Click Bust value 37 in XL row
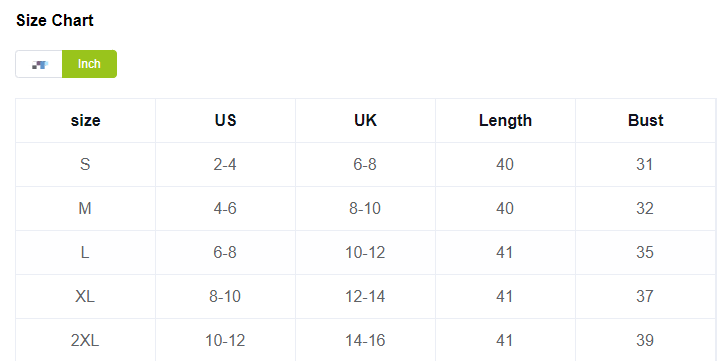Viewport: 720px width, 361px height. [646, 296]
